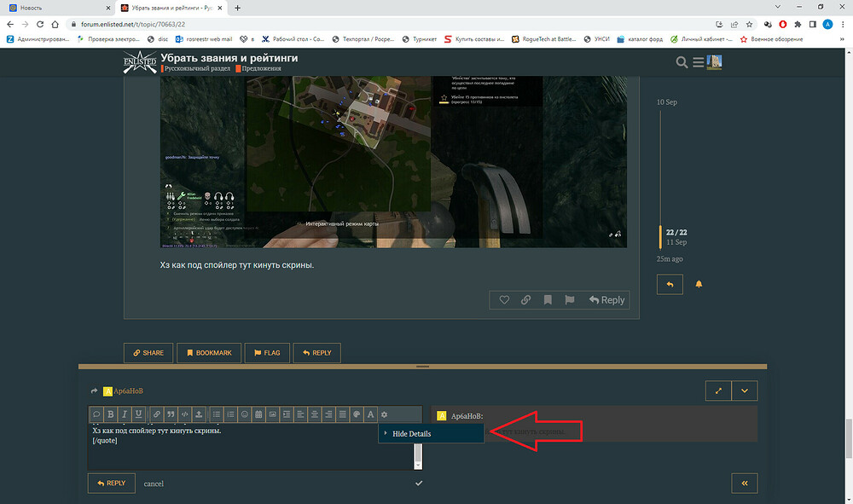Click the SHARE topic button
The width and height of the screenshot is (853, 504).
148,353
